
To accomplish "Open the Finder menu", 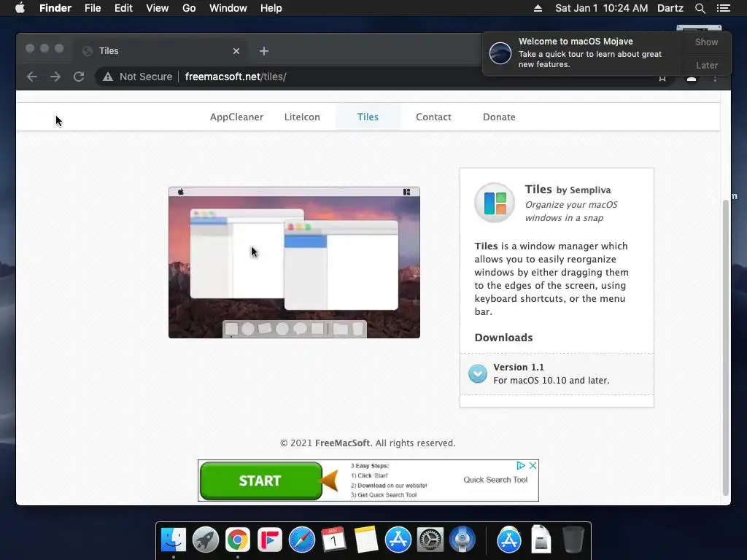I will point(55,8).
